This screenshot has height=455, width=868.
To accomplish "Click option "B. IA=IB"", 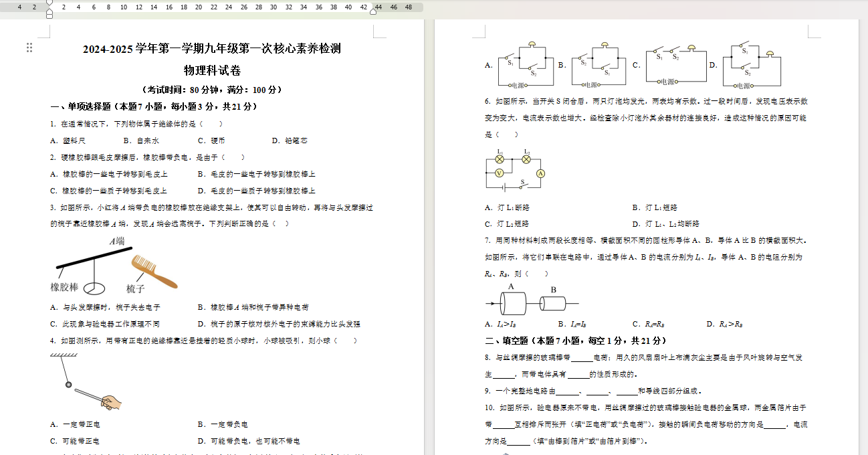I will click(x=572, y=324).
